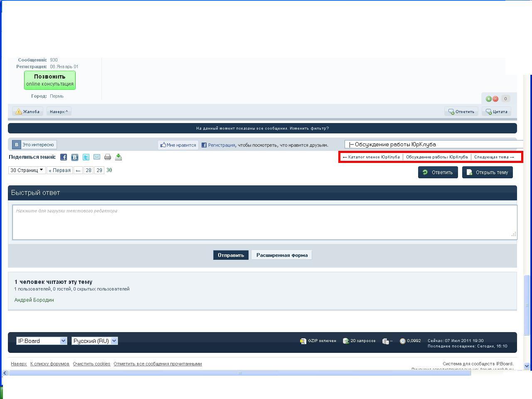Share topic via VKontakte icon
The width and height of the screenshot is (532, 399).
(x=75, y=157)
